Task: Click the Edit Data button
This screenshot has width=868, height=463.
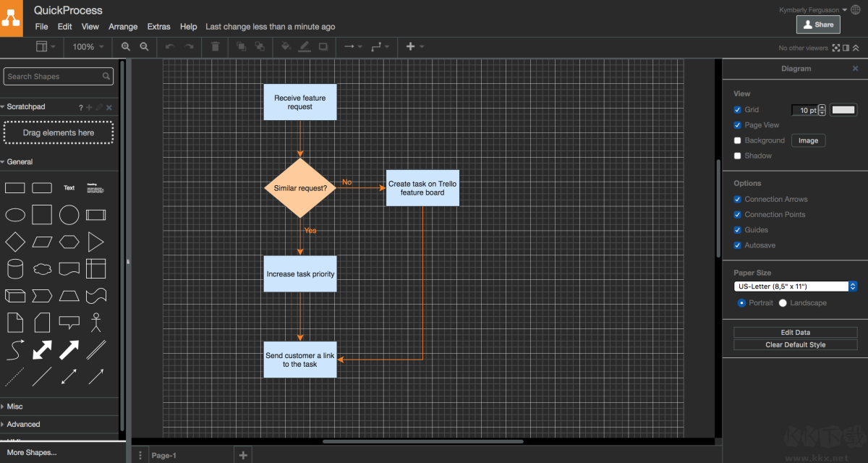Action: pos(795,333)
